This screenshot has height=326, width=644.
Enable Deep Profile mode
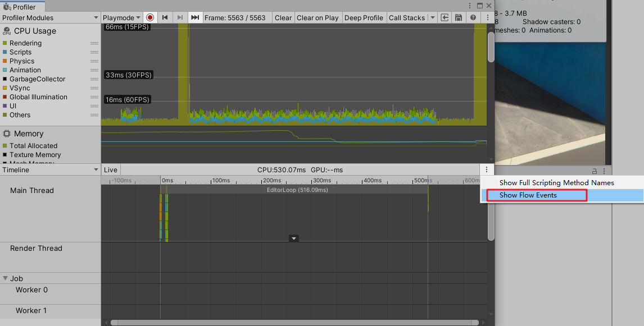pos(364,17)
